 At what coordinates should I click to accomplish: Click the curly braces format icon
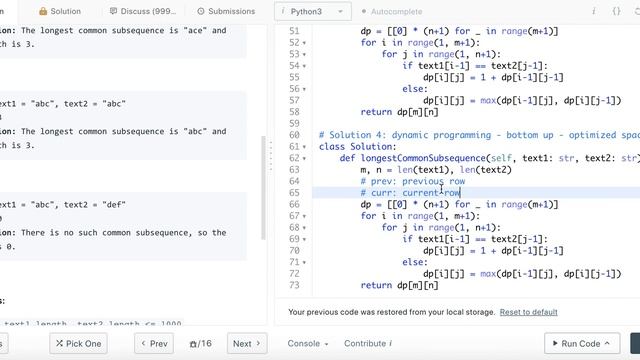[616, 11]
